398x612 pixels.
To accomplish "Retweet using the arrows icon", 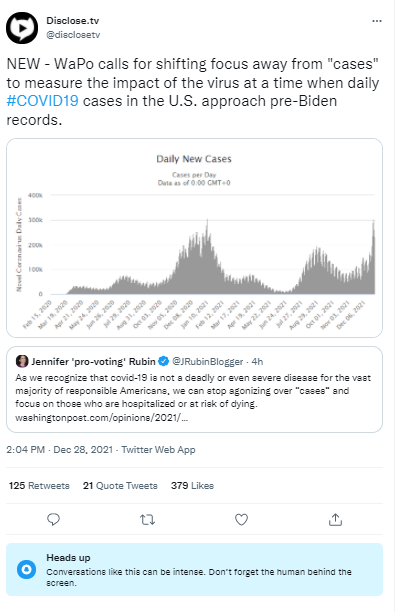I will (147, 519).
